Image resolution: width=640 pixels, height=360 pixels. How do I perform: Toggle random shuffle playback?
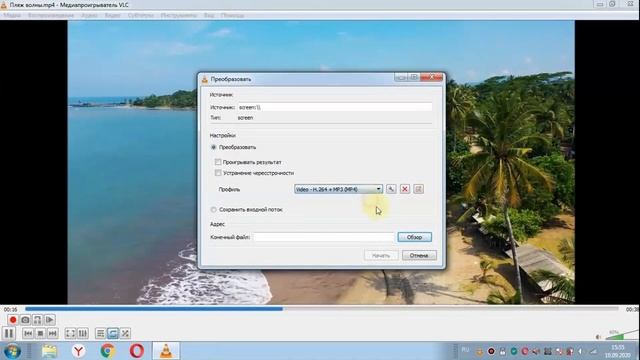click(125, 333)
